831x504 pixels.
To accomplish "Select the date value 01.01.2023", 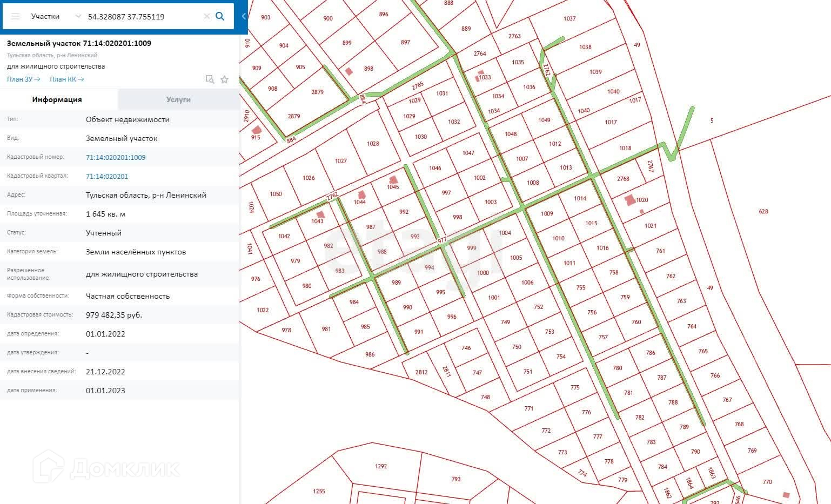I will (x=105, y=391).
